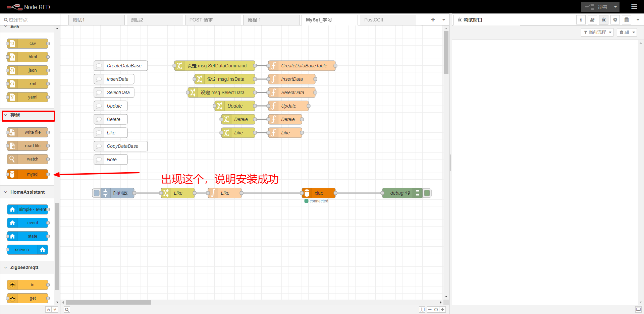Select the yaml parser node
The image size is (644, 314).
point(28,97)
